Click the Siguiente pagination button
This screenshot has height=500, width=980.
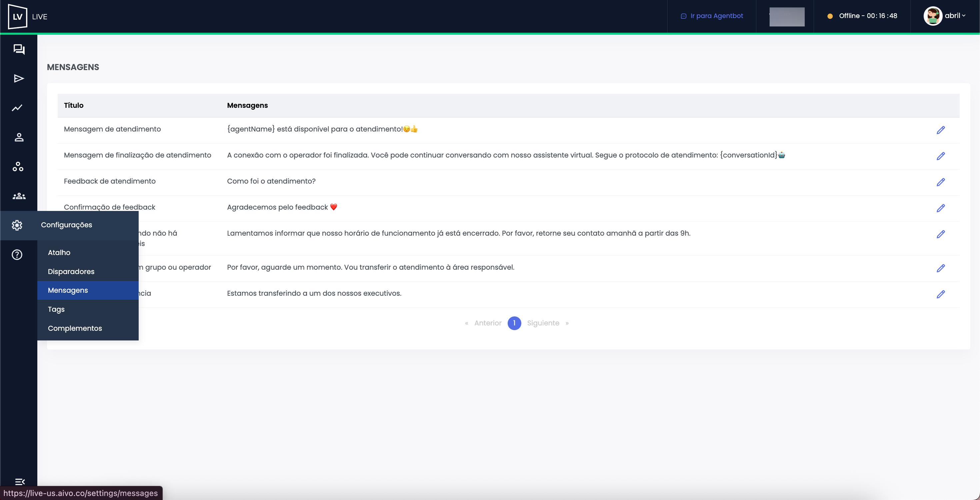click(543, 323)
